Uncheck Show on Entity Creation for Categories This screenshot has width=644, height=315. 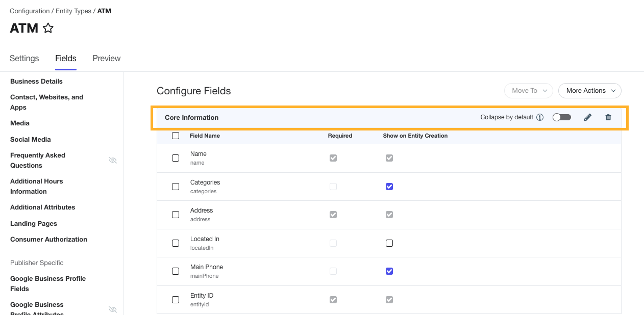point(389,187)
